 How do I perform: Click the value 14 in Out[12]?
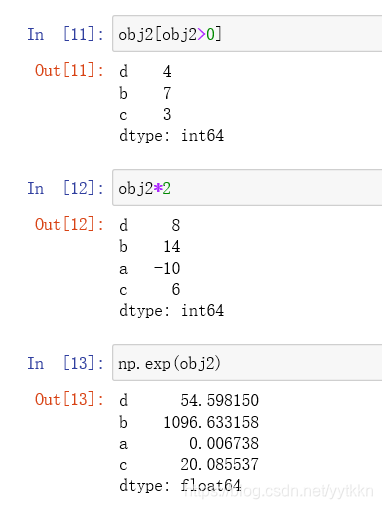(172, 247)
